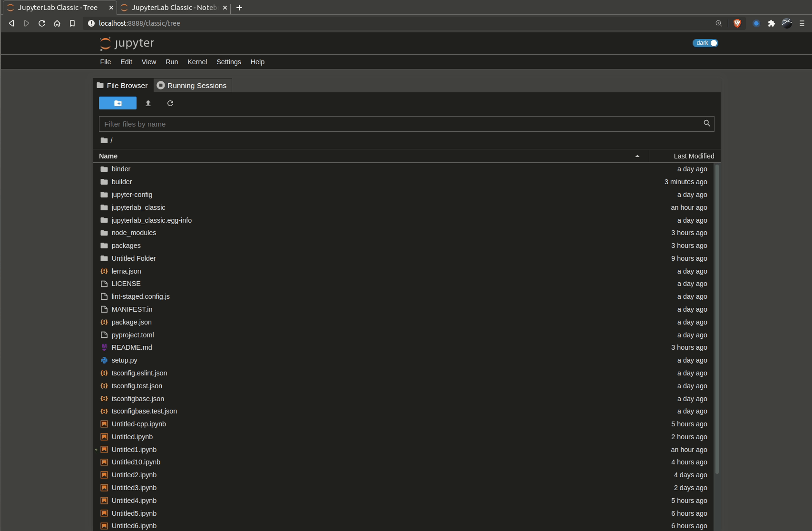Open the Kernel menu

tap(197, 62)
